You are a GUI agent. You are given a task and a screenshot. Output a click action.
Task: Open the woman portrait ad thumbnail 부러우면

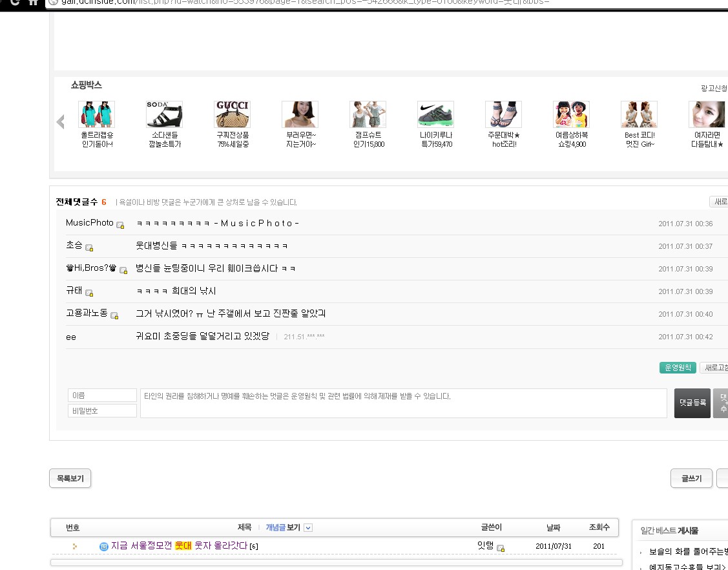[300, 114]
